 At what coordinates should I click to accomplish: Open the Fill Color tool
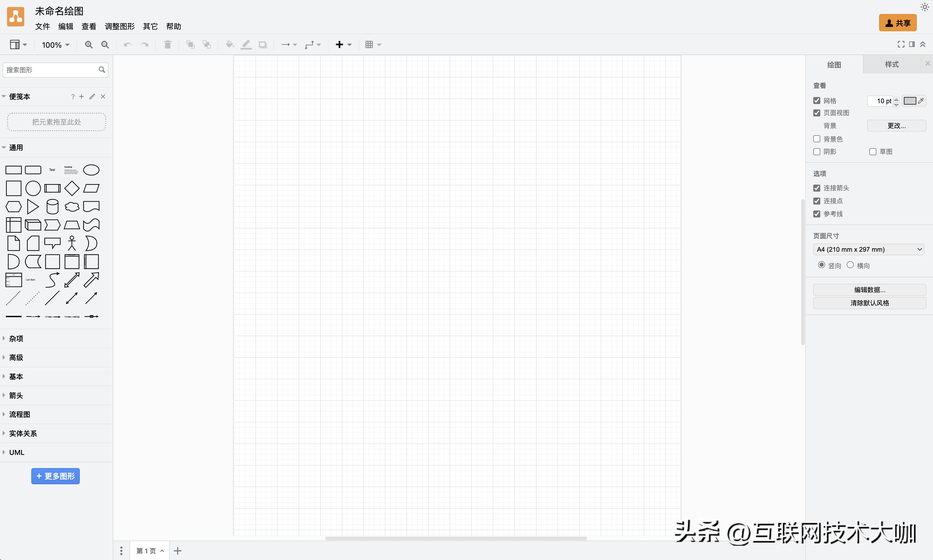(x=229, y=44)
